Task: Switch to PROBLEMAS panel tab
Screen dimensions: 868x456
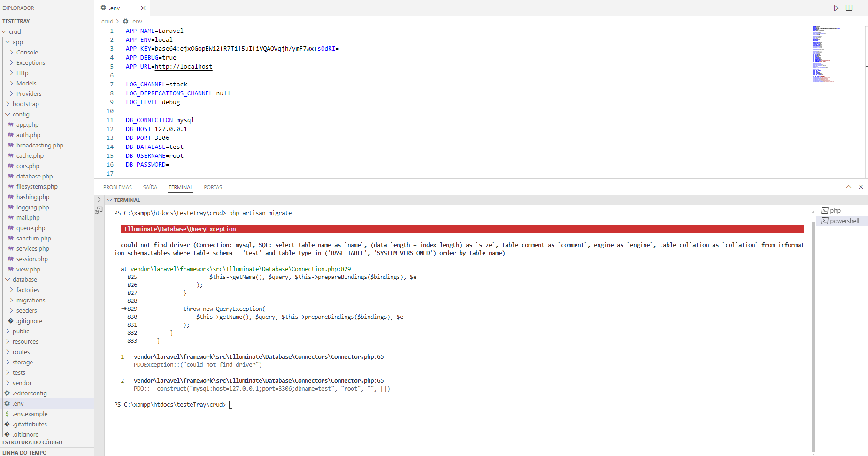Action: tap(117, 187)
